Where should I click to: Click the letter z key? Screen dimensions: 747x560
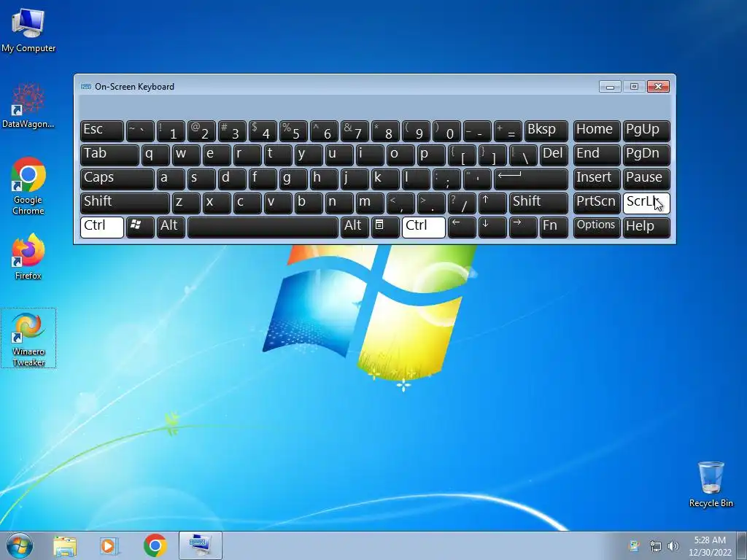(186, 203)
